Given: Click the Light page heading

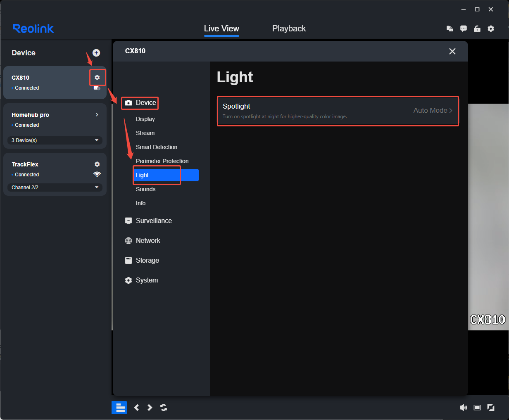Looking at the screenshot, I should click(235, 77).
